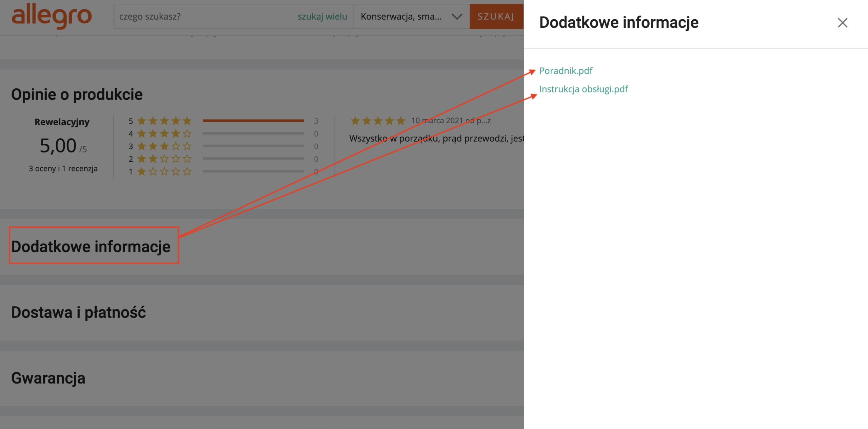
Task: Click the 'szukaj wielu' link
Action: (322, 16)
